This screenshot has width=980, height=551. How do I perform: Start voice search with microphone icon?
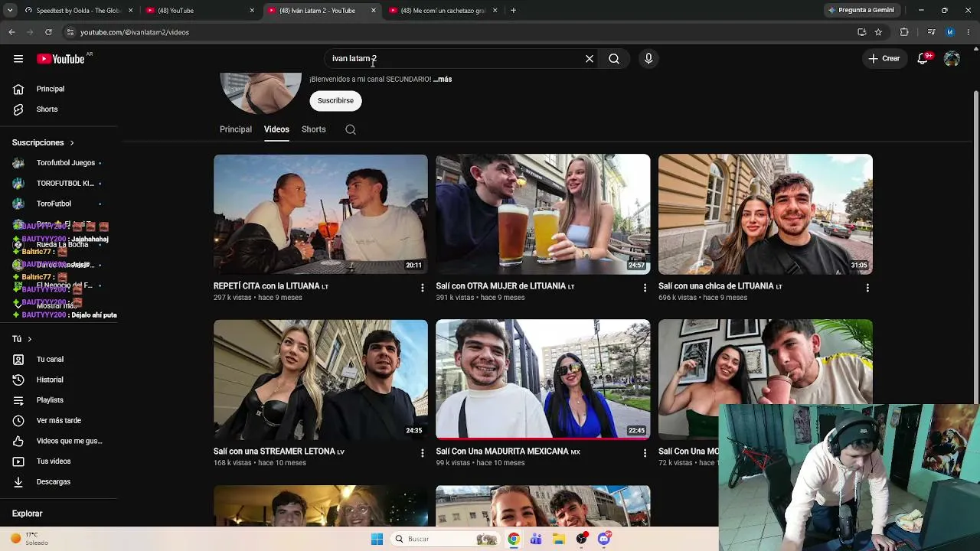tap(648, 59)
